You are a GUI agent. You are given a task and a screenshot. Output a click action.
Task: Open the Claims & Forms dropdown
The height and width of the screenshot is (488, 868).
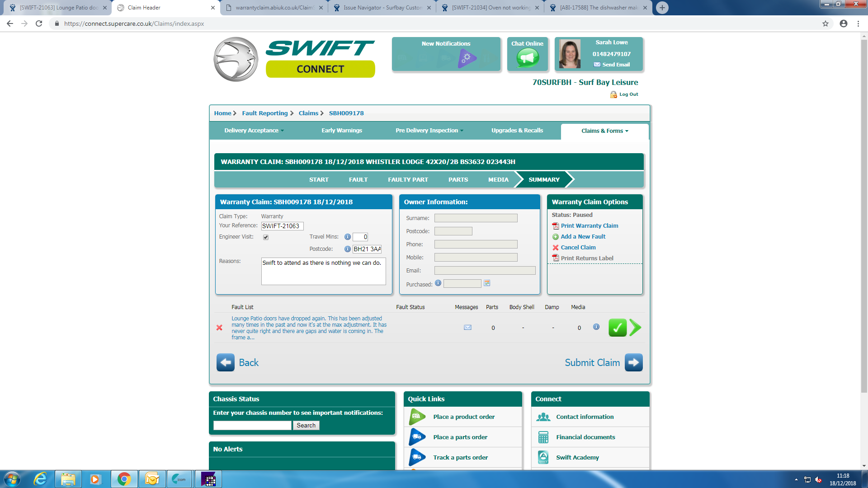point(604,131)
